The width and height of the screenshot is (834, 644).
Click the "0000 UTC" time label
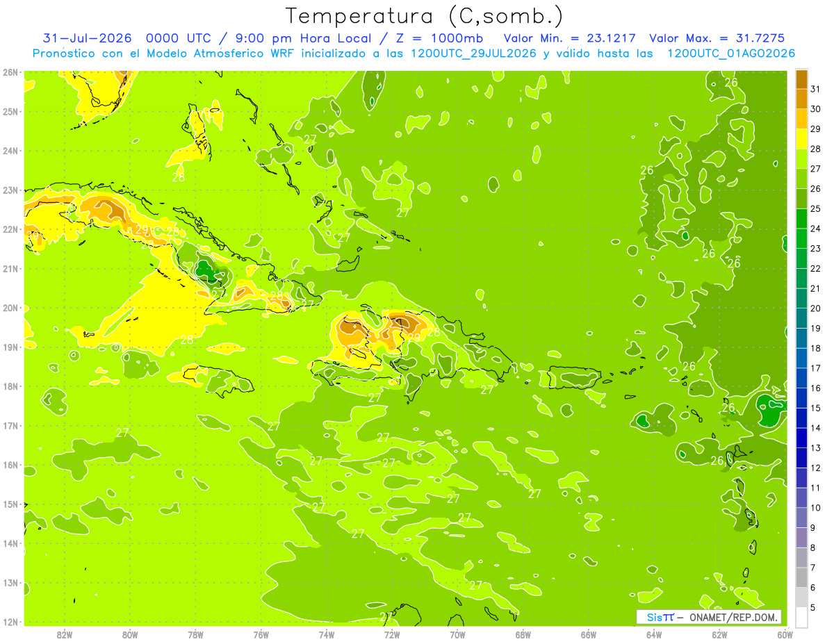(179, 38)
